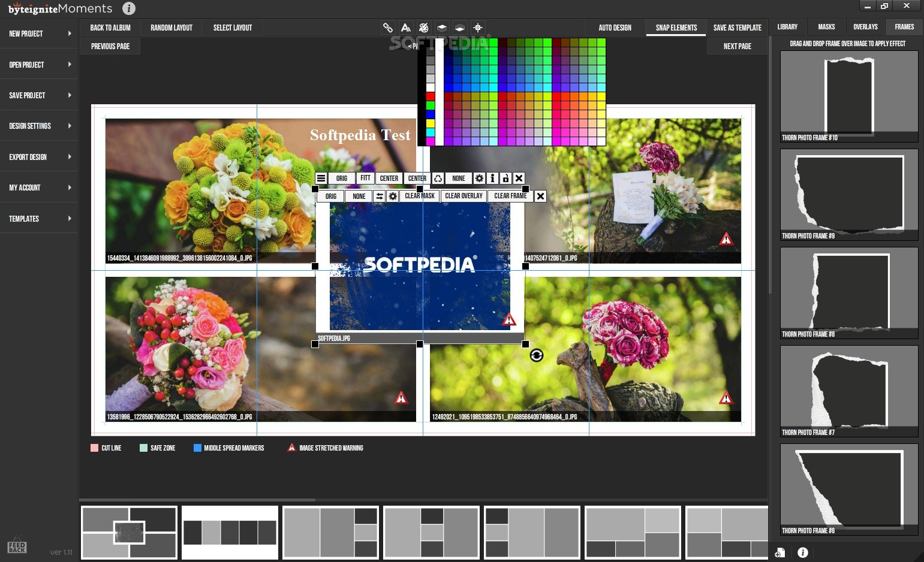
Task: Select layout thumbnail with centered overlapping photo
Action: coord(129,533)
